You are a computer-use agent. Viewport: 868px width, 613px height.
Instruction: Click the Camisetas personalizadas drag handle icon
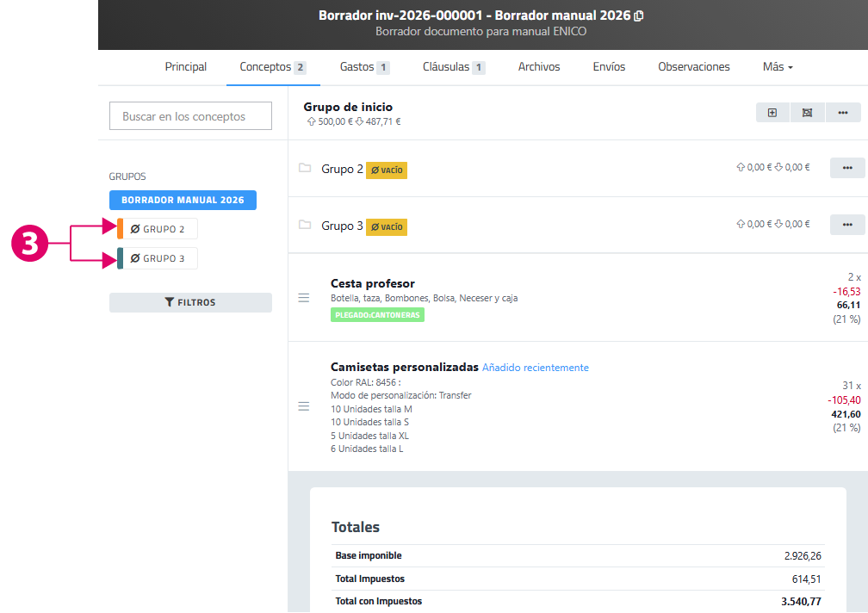click(x=303, y=406)
